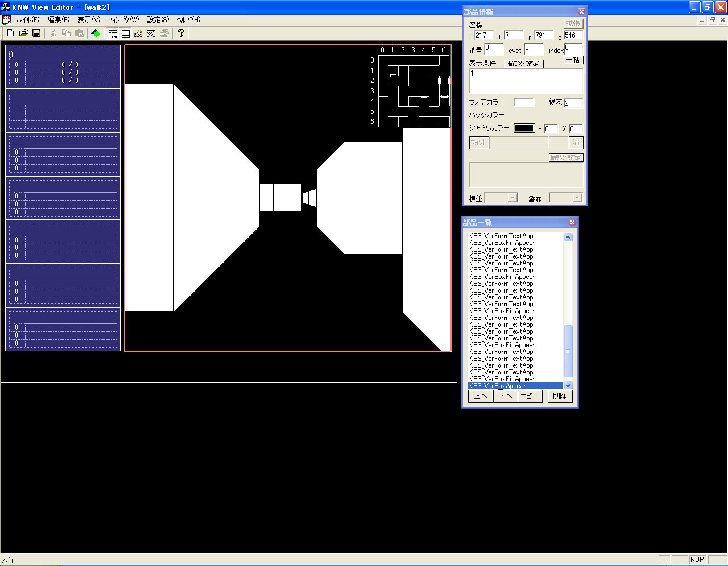Image resolution: width=728 pixels, height=566 pixels.
Task: Delete part with 削除 button
Action: (560, 396)
